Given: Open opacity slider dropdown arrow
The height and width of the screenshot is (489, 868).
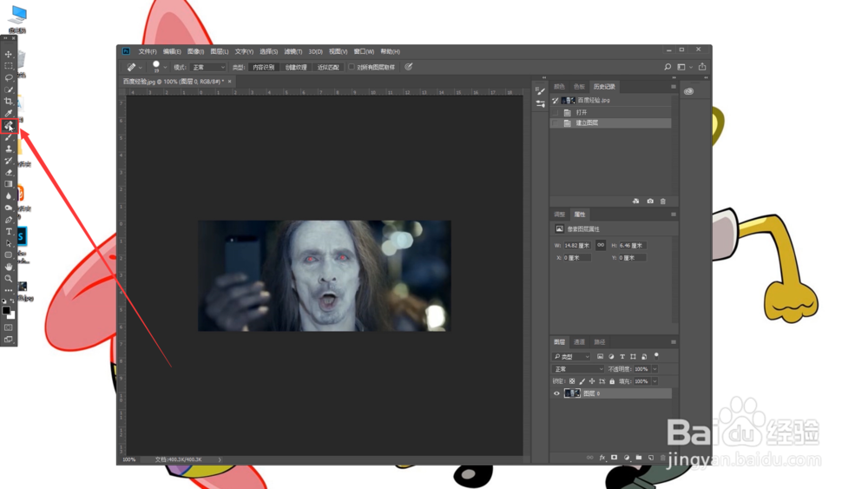Looking at the screenshot, I should (654, 369).
